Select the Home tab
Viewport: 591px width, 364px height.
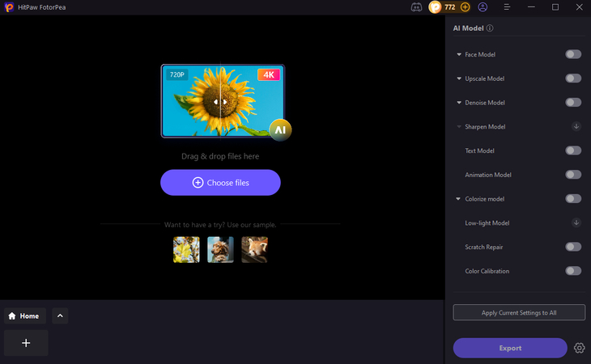pyautogui.click(x=24, y=316)
